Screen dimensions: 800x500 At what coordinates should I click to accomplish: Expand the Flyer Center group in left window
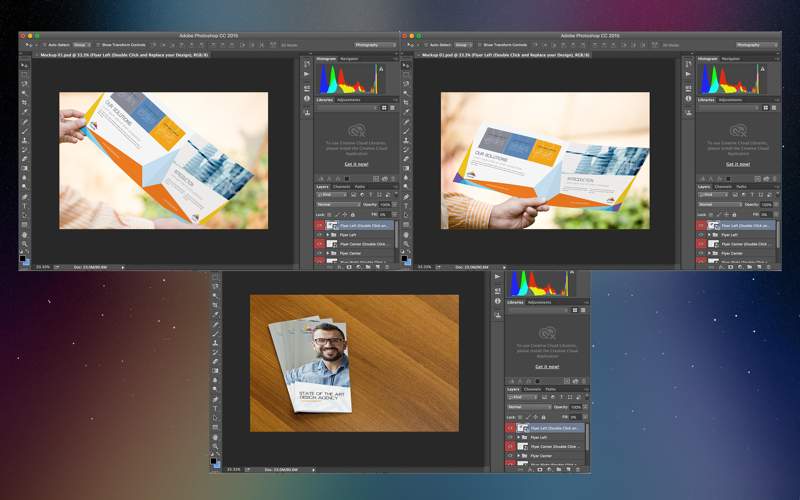point(328,253)
